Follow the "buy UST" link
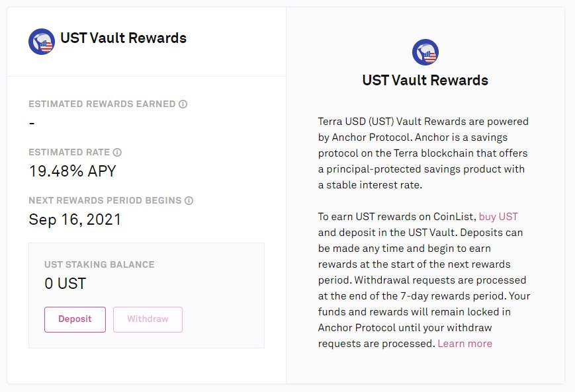This screenshot has width=575, height=392. coord(498,217)
